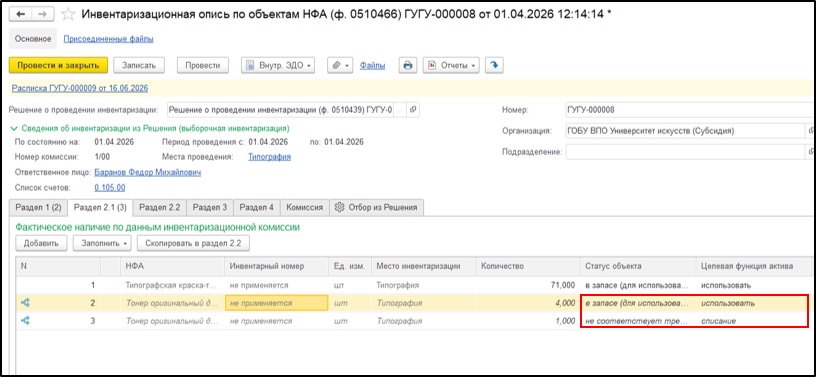Click the split row icon in row 2
Screen dimensions: 816x377
coord(25,303)
